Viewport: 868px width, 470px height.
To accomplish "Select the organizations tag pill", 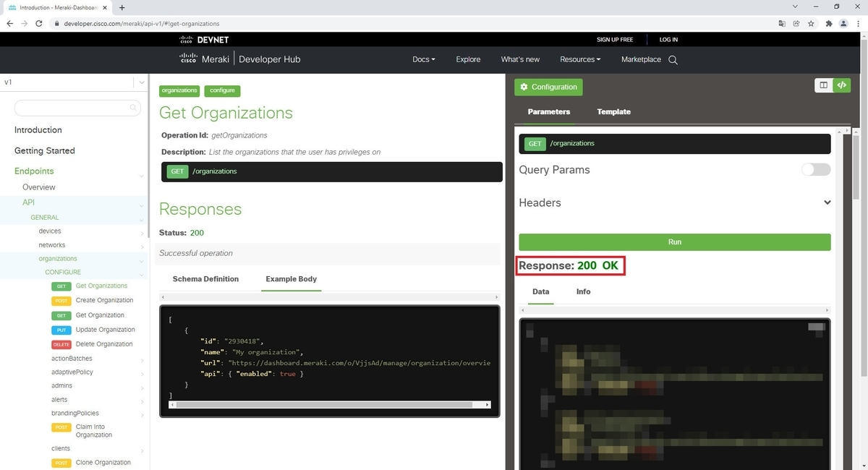I will point(179,90).
